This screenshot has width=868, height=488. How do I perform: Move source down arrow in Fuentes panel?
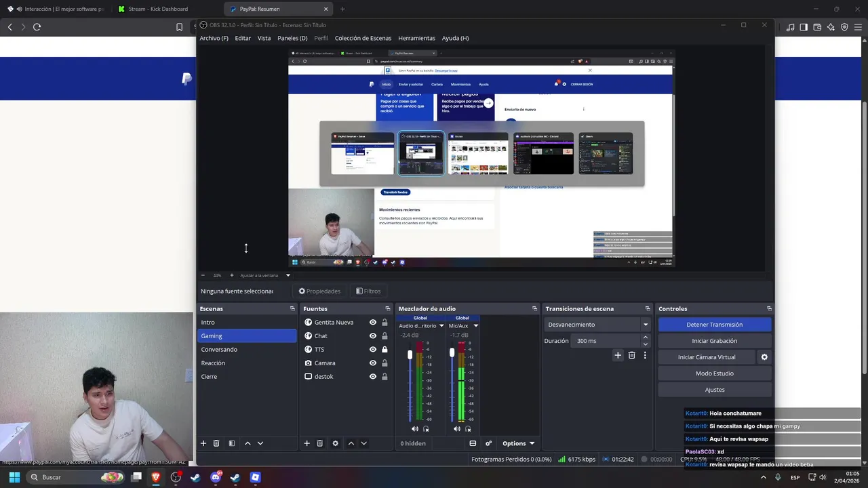point(363,443)
